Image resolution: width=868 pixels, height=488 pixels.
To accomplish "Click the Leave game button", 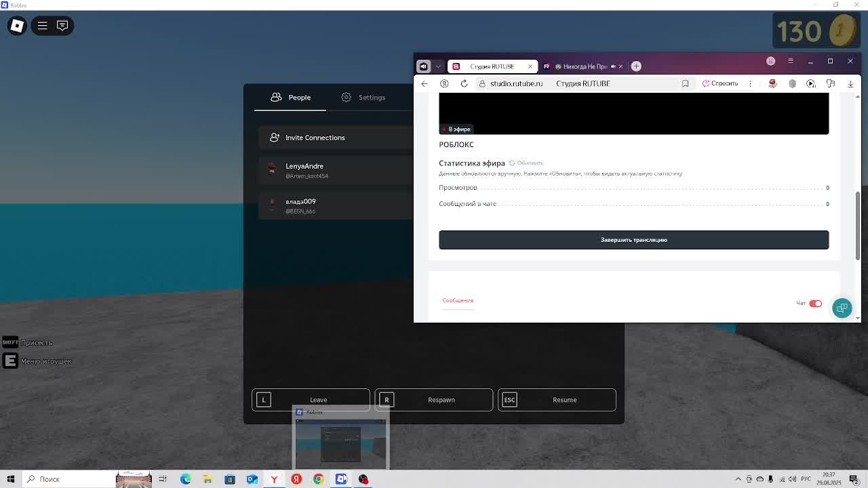I will [x=311, y=400].
